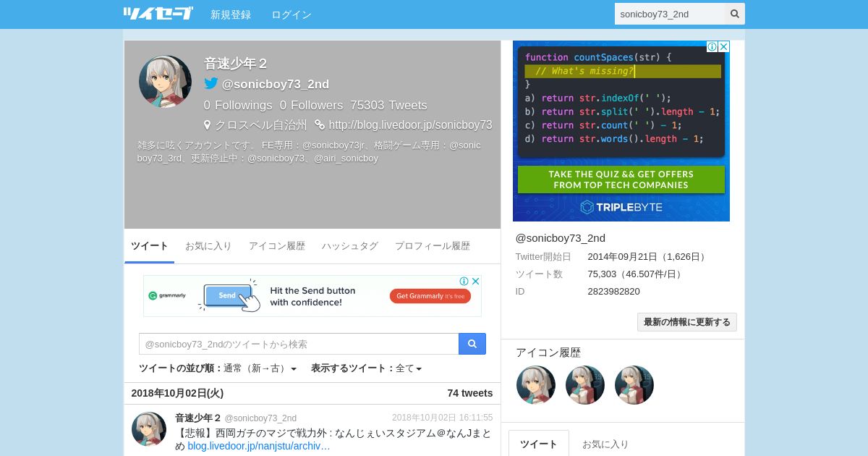Click the 2018年10月02日(火) date header

click(177, 393)
